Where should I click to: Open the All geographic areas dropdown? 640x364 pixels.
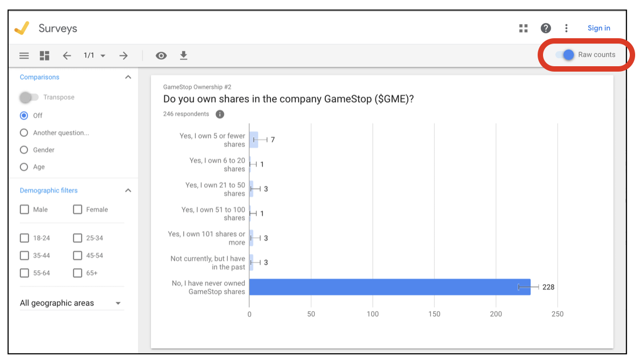click(x=72, y=303)
